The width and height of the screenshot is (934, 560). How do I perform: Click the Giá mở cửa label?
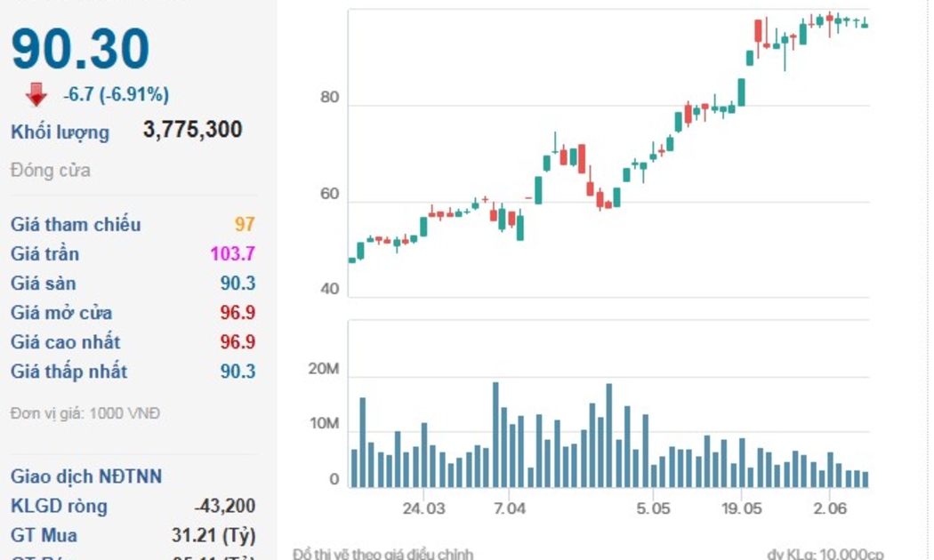point(61,313)
